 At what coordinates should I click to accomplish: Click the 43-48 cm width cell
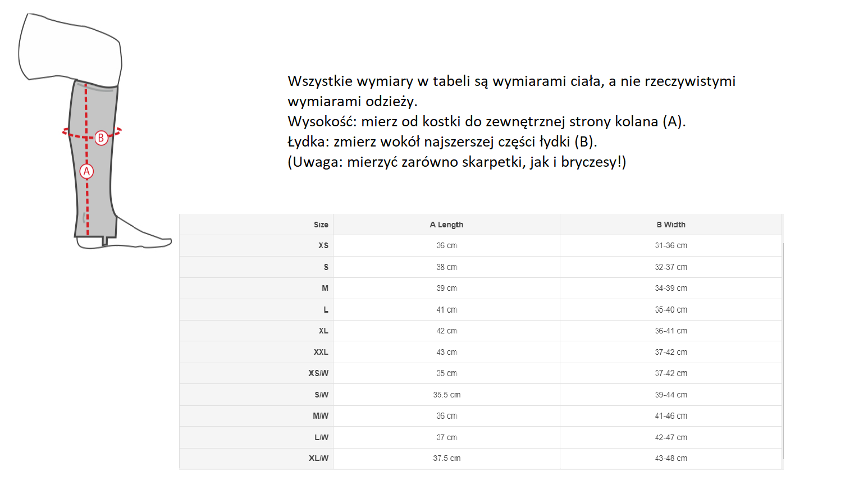click(671, 458)
